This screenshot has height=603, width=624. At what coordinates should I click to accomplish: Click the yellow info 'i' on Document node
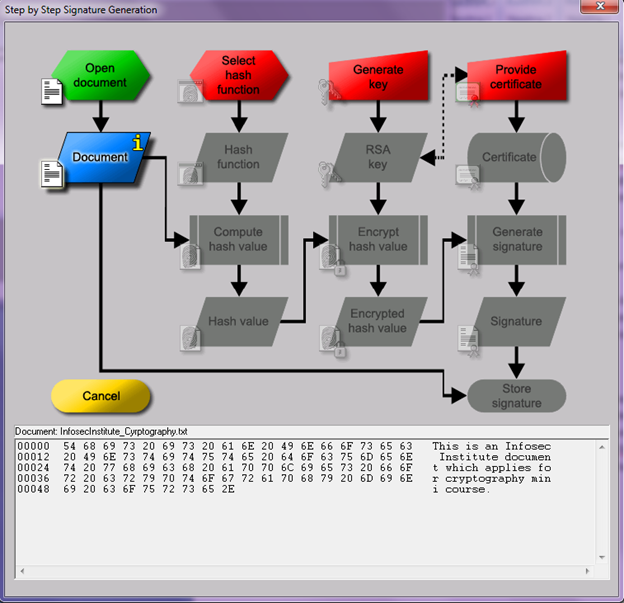pos(139,144)
